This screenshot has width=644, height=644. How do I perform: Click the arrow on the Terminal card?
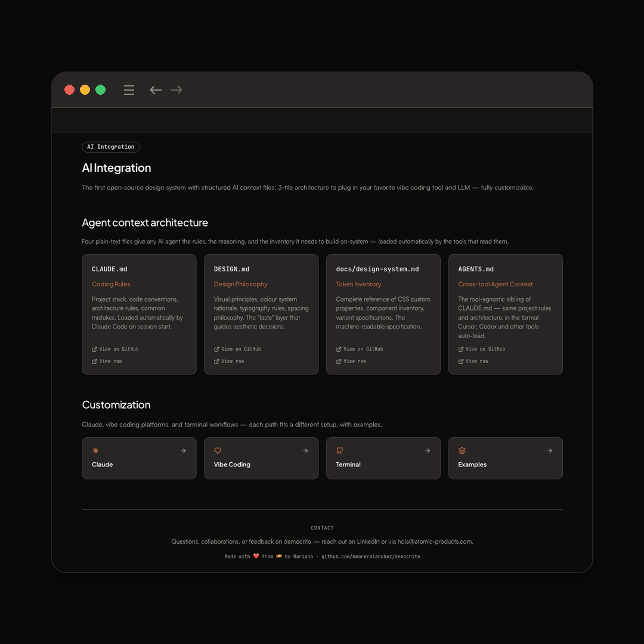pos(428,451)
